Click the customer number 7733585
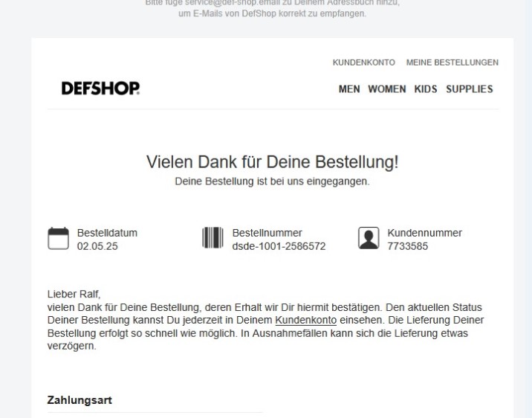532x418 pixels. (407, 246)
